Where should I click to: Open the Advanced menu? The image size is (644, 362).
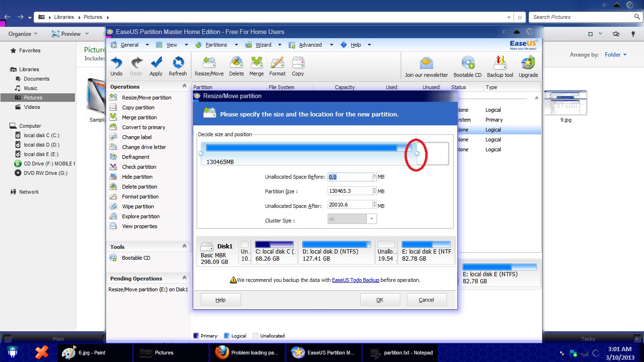tap(310, 45)
